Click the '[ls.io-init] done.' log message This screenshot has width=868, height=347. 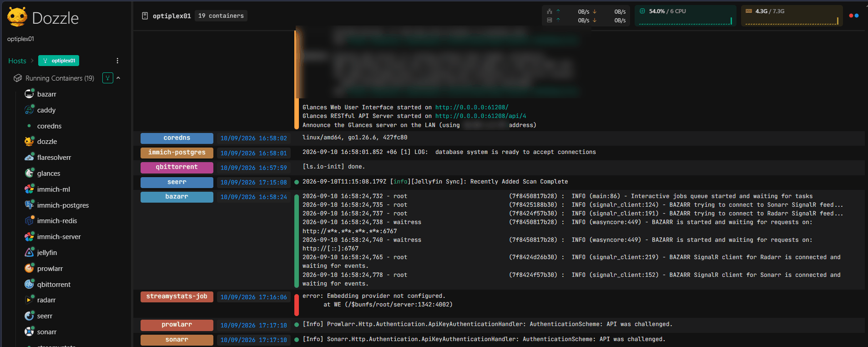point(334,167)
